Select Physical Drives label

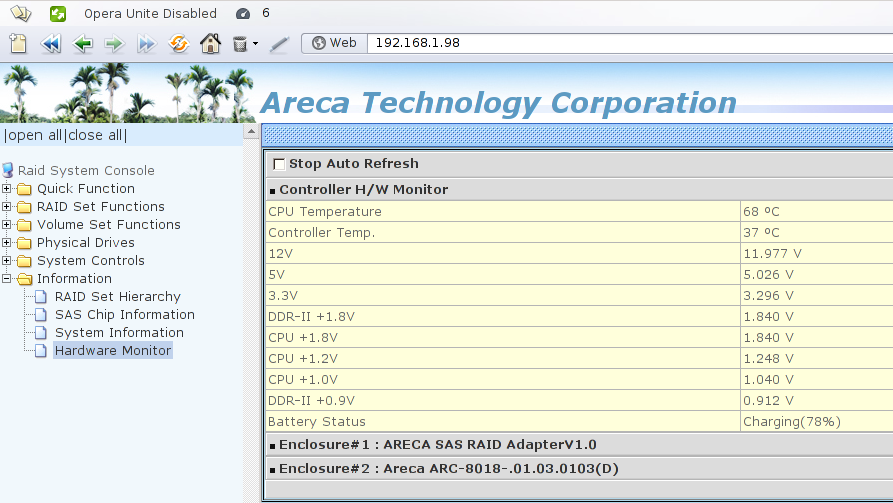click(x=86, y=243)
